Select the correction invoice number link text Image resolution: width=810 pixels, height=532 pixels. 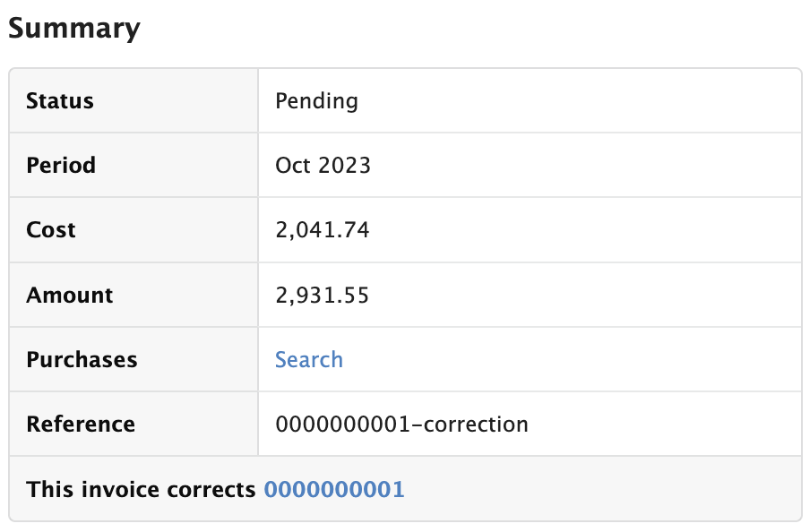tap(334, 489)
